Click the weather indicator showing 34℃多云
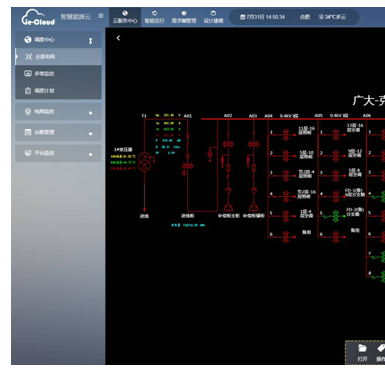Image resolution: width=385 pixels, height=373 pixels. (332, 17)
